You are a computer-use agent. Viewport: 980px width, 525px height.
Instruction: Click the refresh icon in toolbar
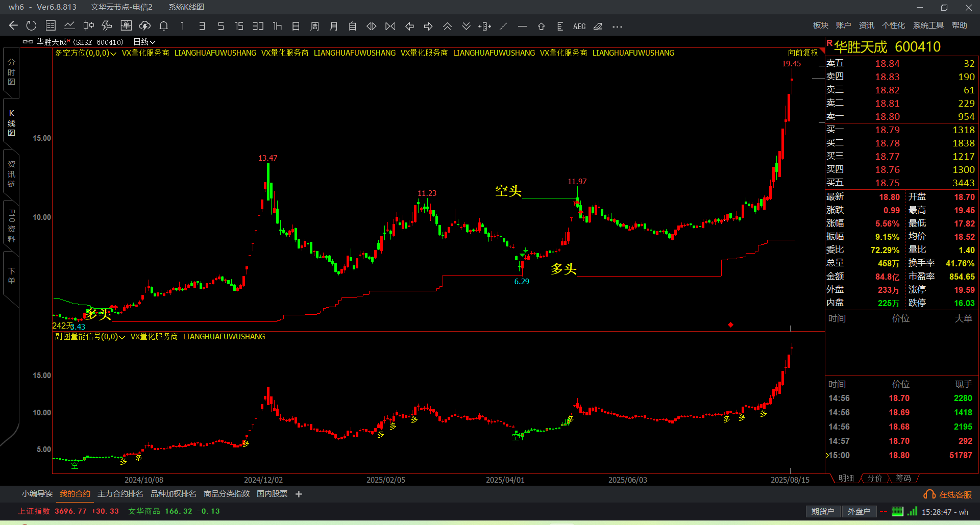click(x=32, y=26)
